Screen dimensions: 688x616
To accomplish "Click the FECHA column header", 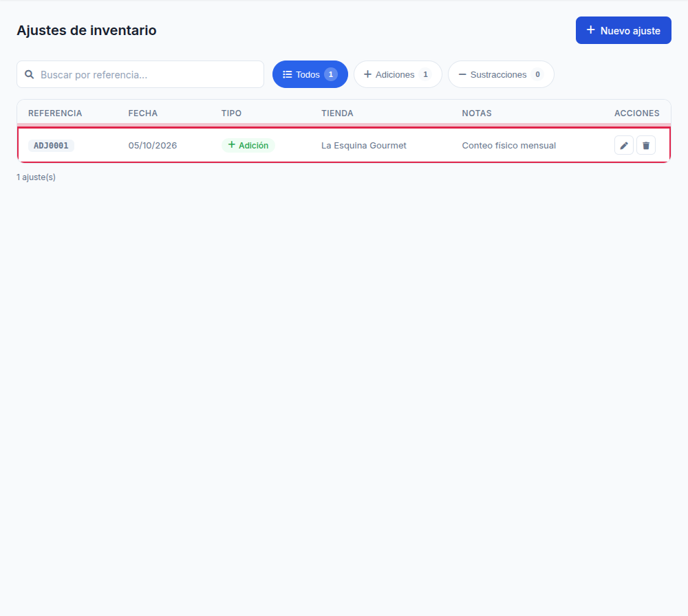I will click(142, 113).
